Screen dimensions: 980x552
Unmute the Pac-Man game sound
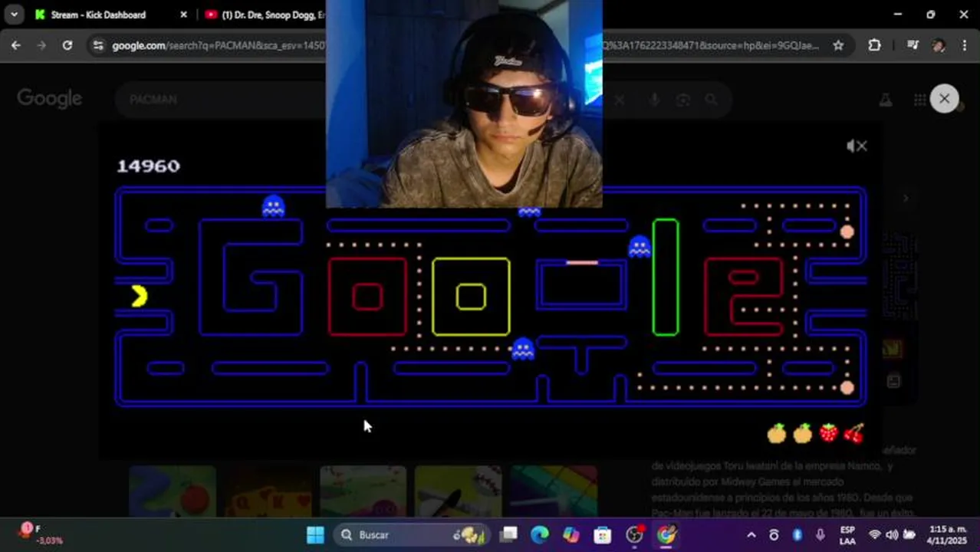[x=857, y=146]
